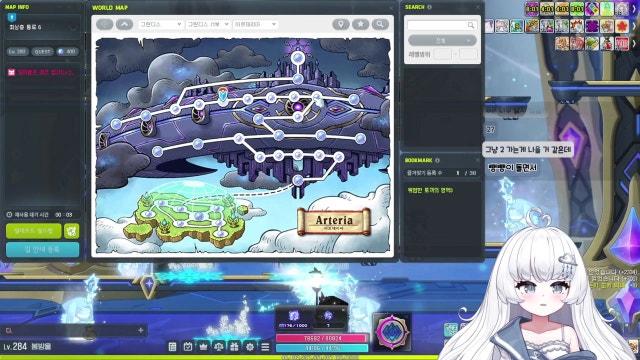Click the maximum level range box in Search
Viewport: 640px width, 360px height.
(x=468, y=54)
